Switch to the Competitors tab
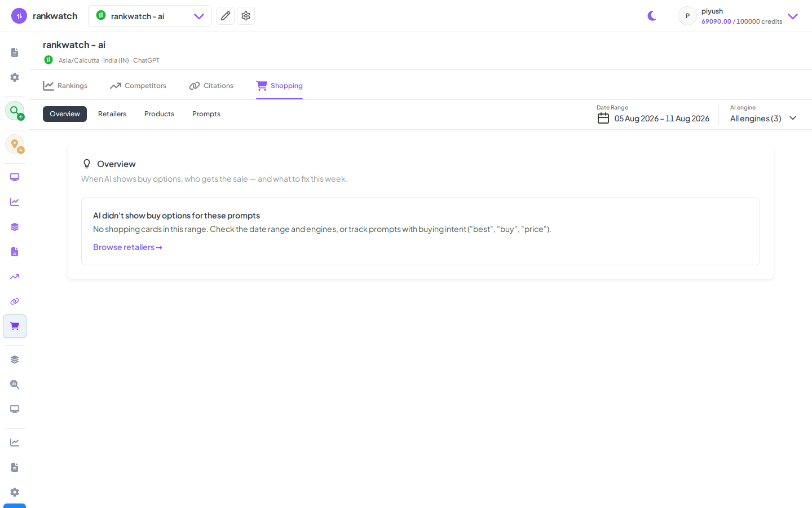 [138, 86]
